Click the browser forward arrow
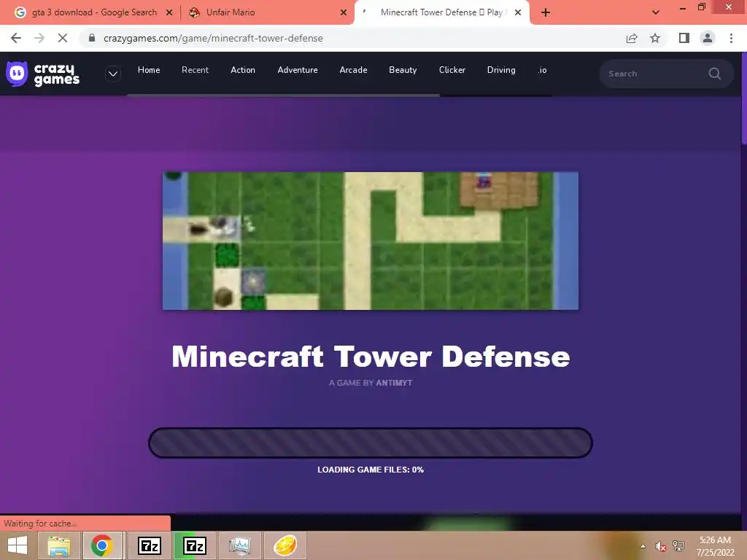747x560 pixels. point(39,38)
